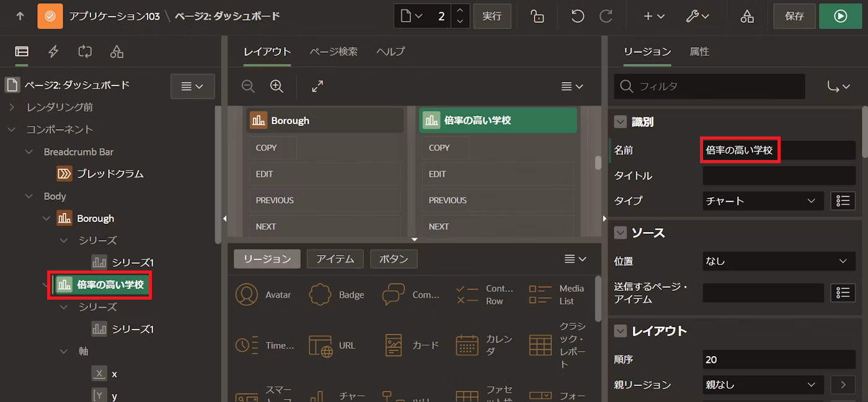Click the green save and run page button

(841, 16)
